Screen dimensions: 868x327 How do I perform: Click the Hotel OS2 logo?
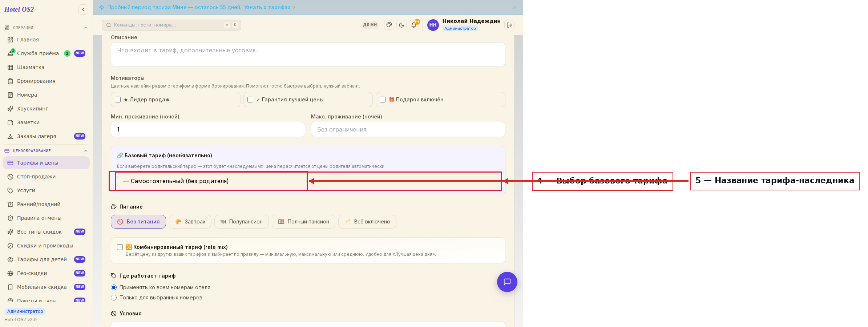tap(19, 9)
